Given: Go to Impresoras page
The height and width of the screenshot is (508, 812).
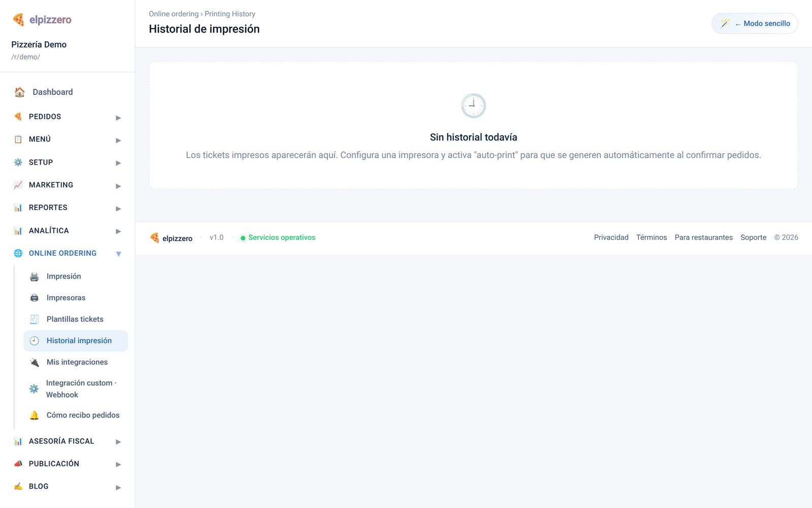Looking at the screenshot, I should point(76,298).
